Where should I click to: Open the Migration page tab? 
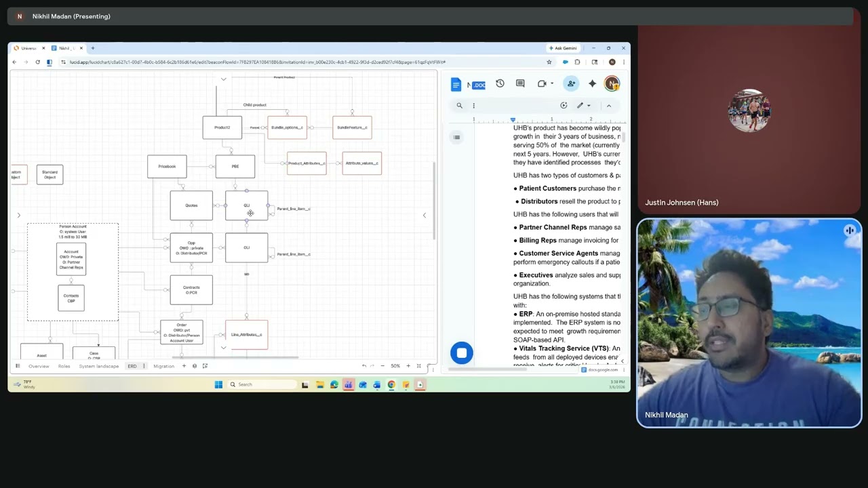pos(163,366)
